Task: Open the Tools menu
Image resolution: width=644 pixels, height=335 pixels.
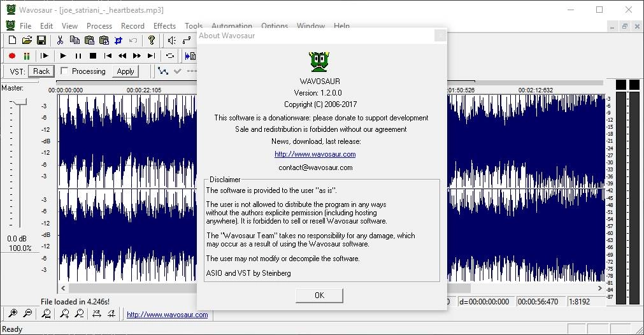Action: [x=194, y=26]
